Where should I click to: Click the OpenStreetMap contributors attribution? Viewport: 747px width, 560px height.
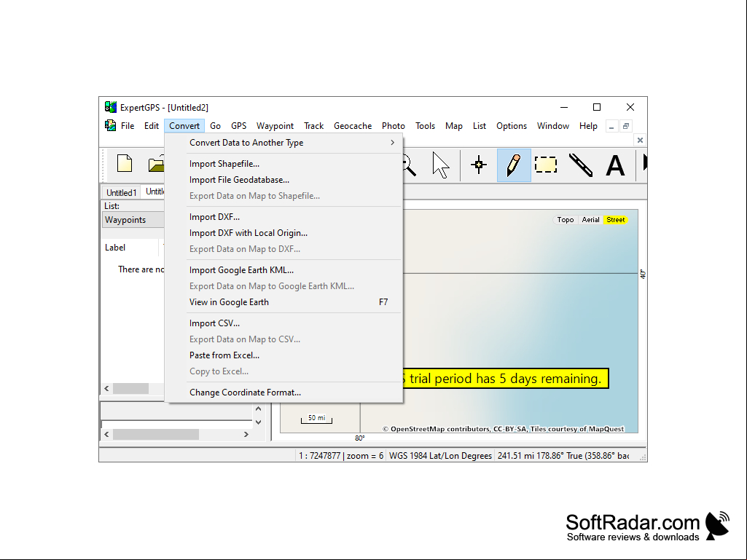[503, 429]
